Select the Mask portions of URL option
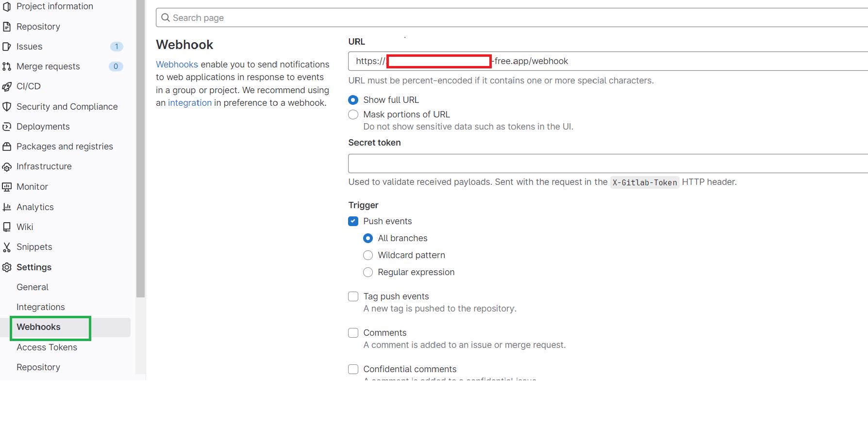Screen dimensions: 868x425 [353, 114]
